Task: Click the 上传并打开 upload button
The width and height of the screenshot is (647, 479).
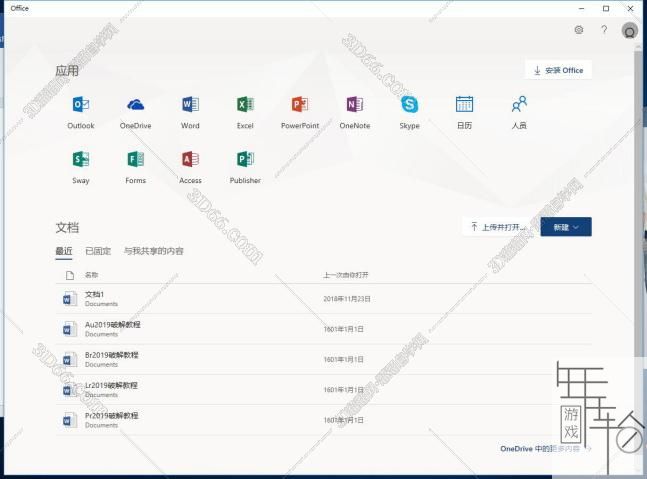Action: coord(500,227)
